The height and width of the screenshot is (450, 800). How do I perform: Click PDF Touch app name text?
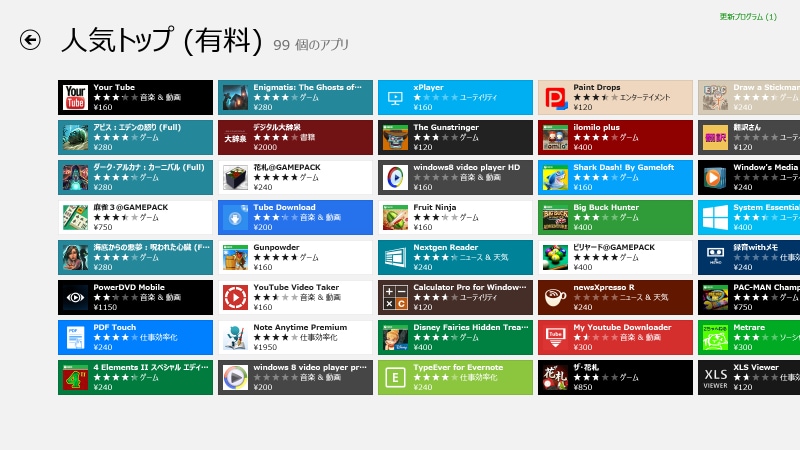[114, 327]
